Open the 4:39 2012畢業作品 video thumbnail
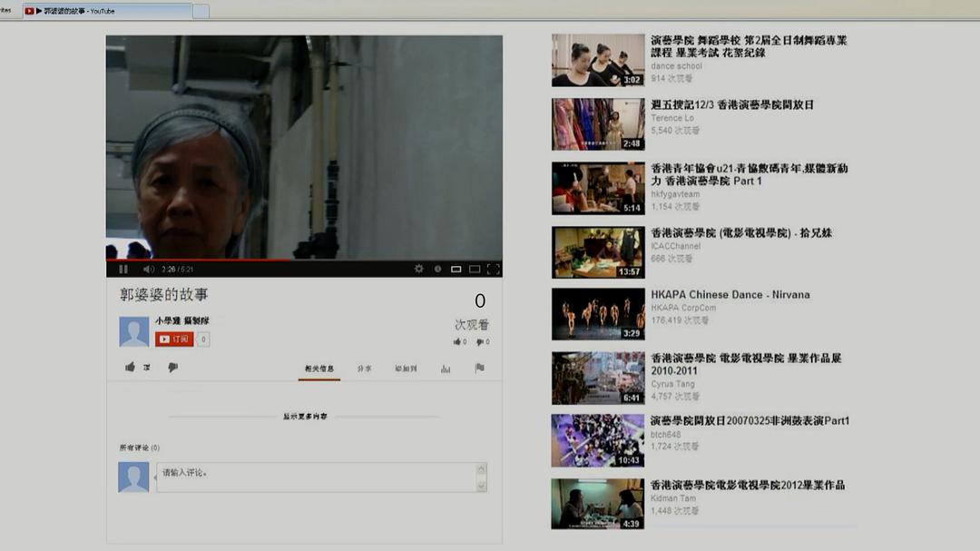This screenshot has height=551, width=980. (x=598, y=504)
